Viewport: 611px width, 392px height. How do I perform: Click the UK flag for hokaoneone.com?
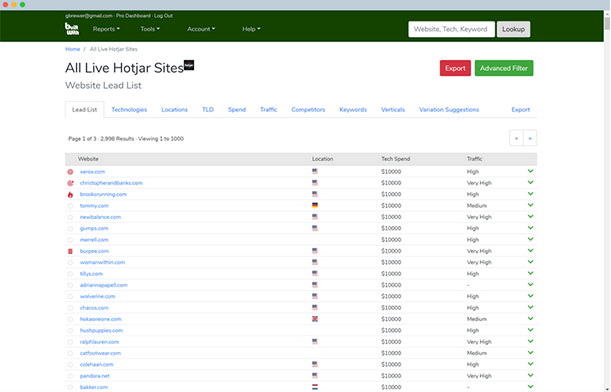tap(315, 319)
